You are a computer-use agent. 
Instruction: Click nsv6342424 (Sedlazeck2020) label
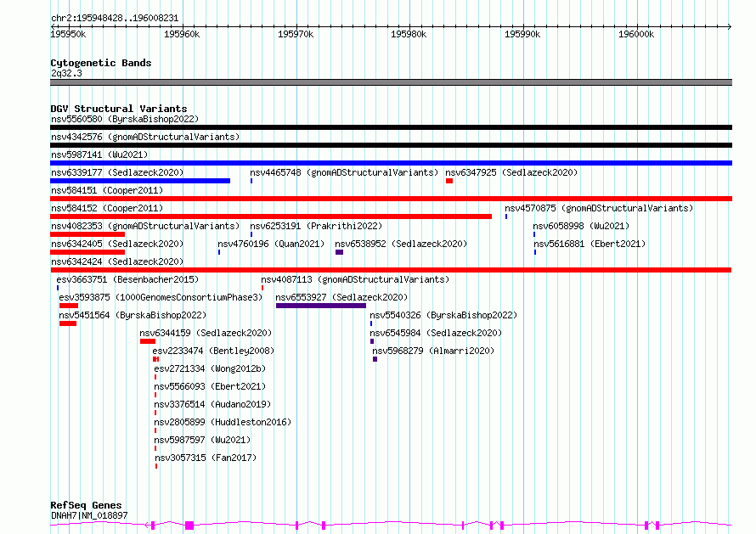117,261
